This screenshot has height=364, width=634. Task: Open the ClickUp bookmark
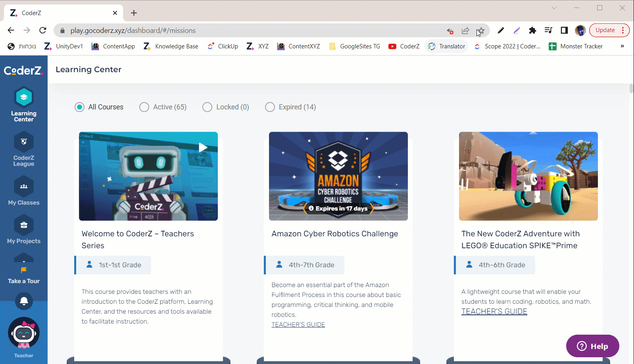223,46
